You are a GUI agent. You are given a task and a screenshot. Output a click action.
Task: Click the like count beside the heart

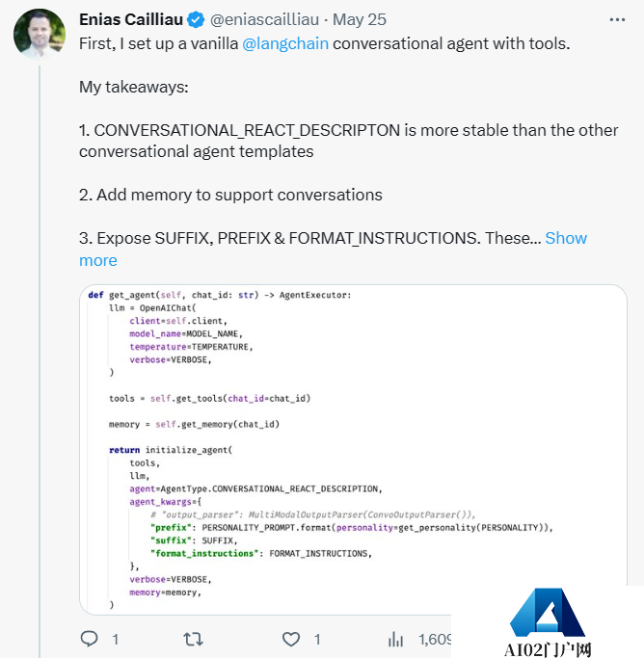point(317,639)
